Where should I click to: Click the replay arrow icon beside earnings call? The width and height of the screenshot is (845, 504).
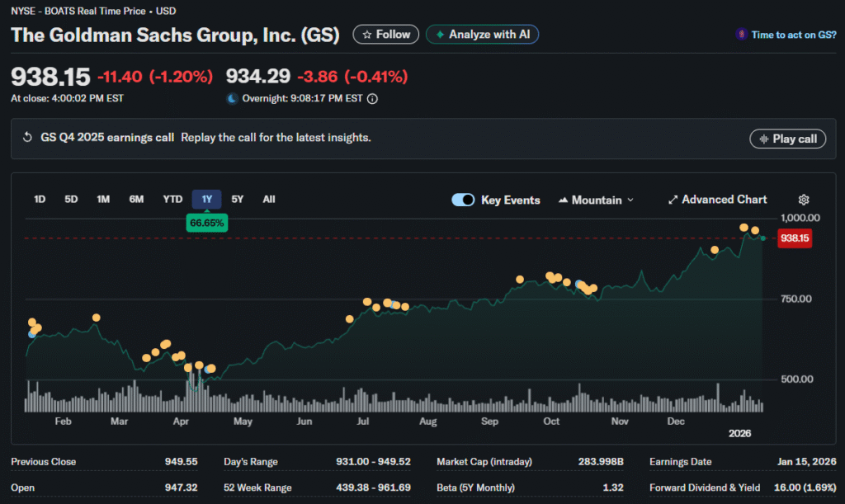27,138
